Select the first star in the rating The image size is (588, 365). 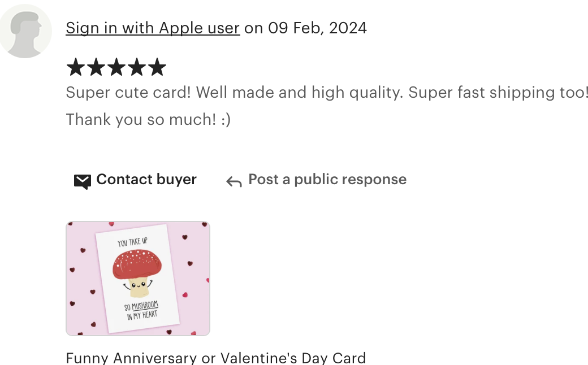point(76,67)
